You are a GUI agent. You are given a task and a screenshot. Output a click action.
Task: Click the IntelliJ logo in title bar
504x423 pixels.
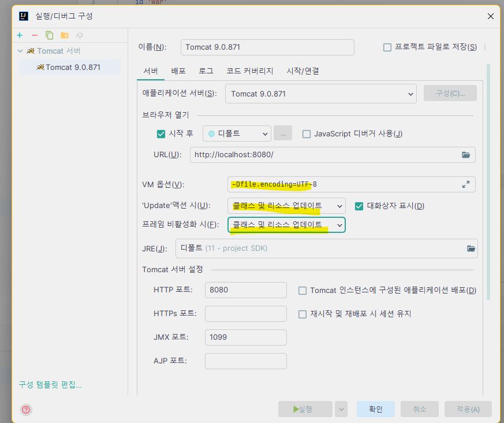tap(24, 16)
